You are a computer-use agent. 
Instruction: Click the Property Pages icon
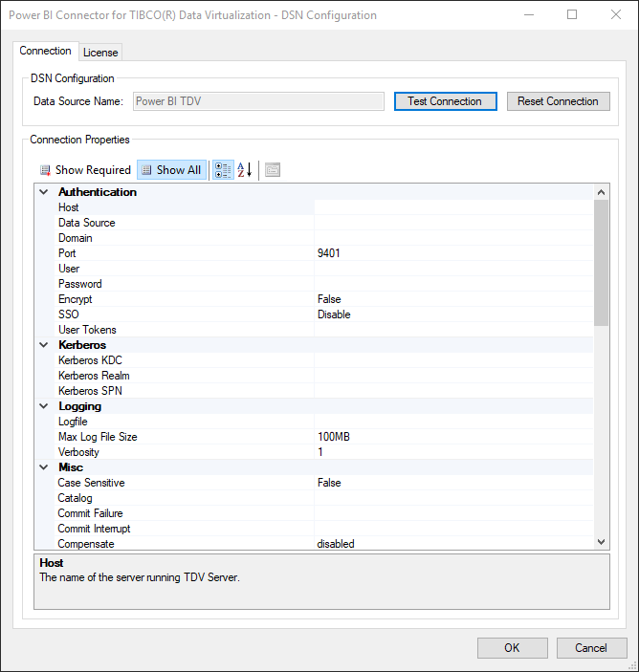pos(273,170)
